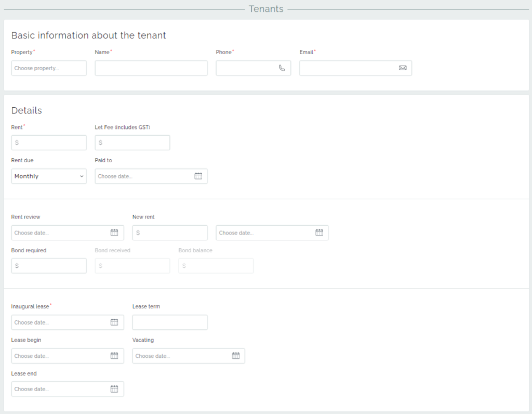Click the phone icon in Phone field
532x414 pixels.
pos(282,68)
